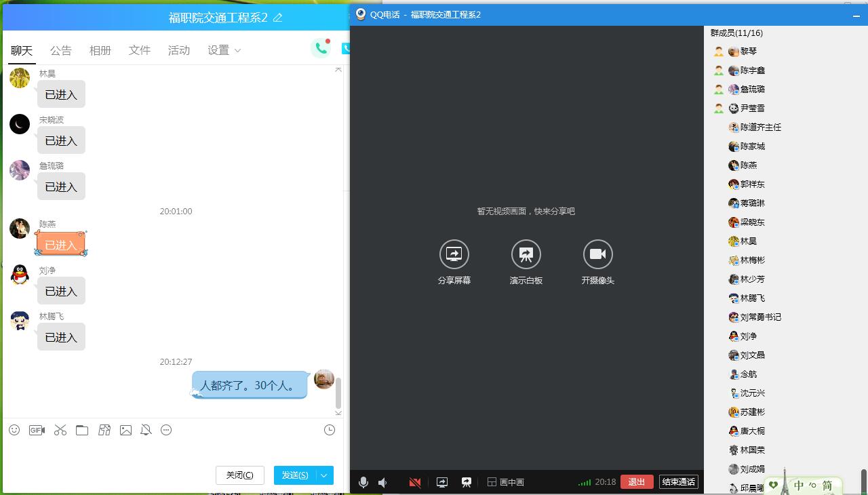Viewport: 868px width, 495px height.
Task: Click the red 退出 button
Action: (637, 482)
